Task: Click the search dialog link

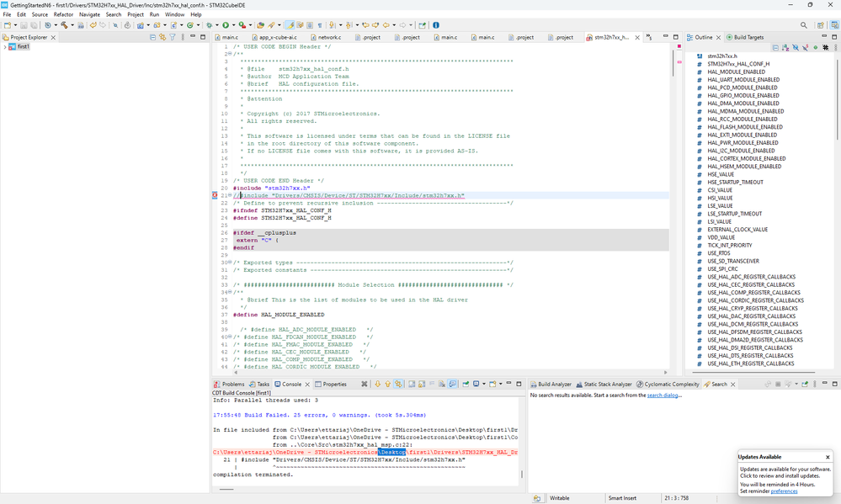Action: pyautogui.click(x=663, y=395)
